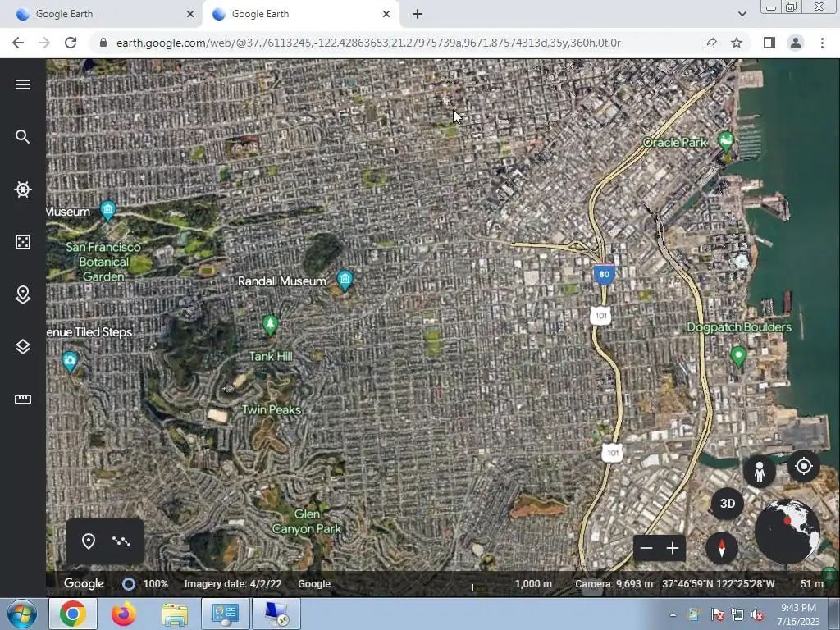Screen dimensions: 840x630
Task: Open Chrome's three-dot menu
Action: point(822,43)
